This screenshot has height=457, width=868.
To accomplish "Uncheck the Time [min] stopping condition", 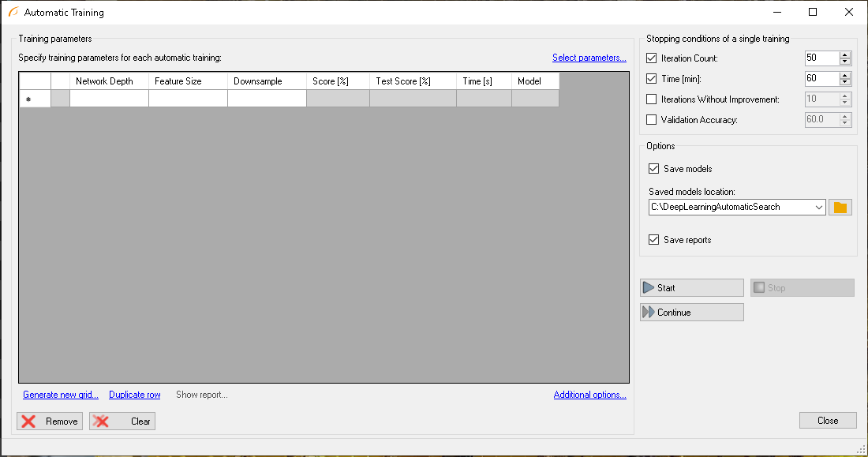I will [651, 79].
